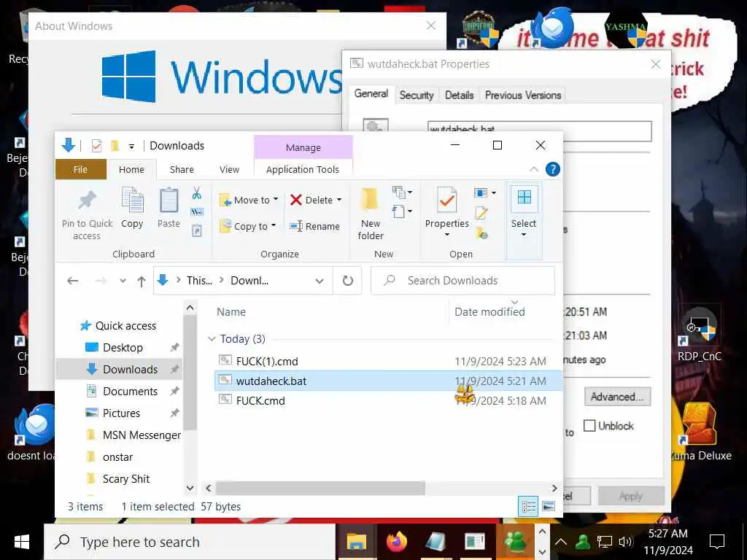Click the Apply button in Properties

(631, 496)
